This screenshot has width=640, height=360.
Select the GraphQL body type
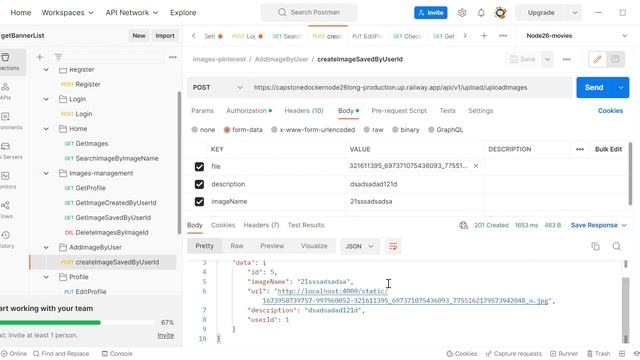click(431, 130)
